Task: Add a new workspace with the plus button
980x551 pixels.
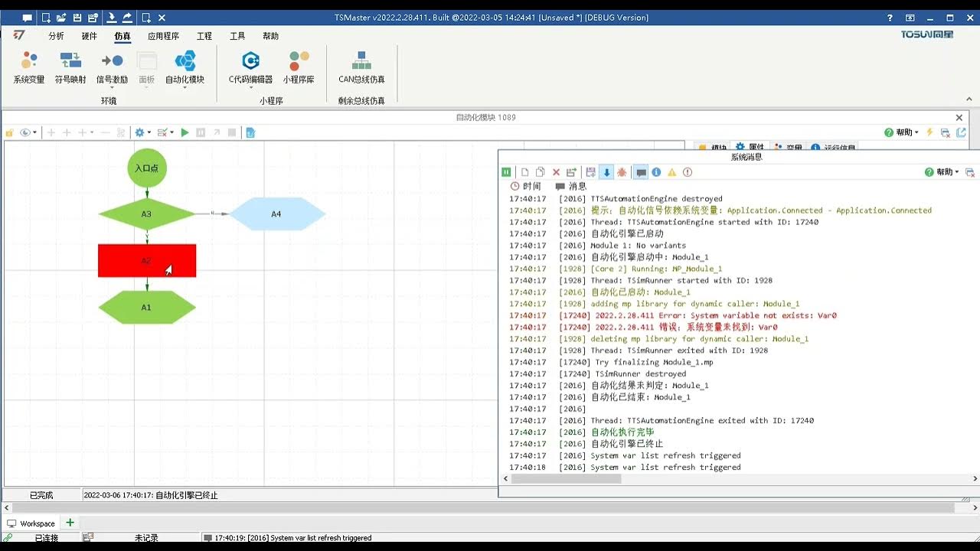Action: (x=70, y=523)
